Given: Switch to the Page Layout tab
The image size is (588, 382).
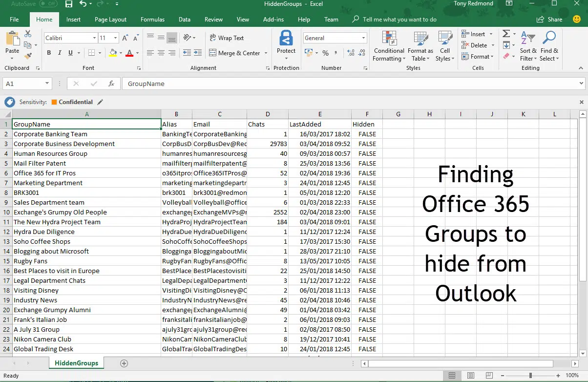Looking at the screenshot, I should pos(110,20).
